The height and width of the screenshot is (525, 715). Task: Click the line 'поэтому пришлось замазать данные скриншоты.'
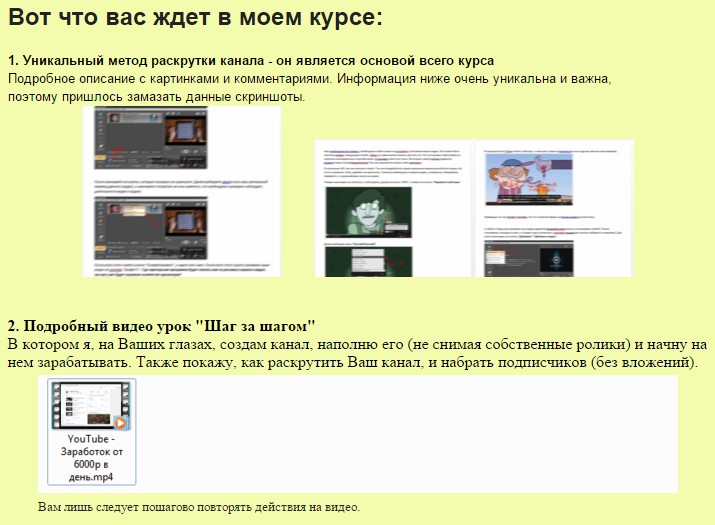point(156,97)
